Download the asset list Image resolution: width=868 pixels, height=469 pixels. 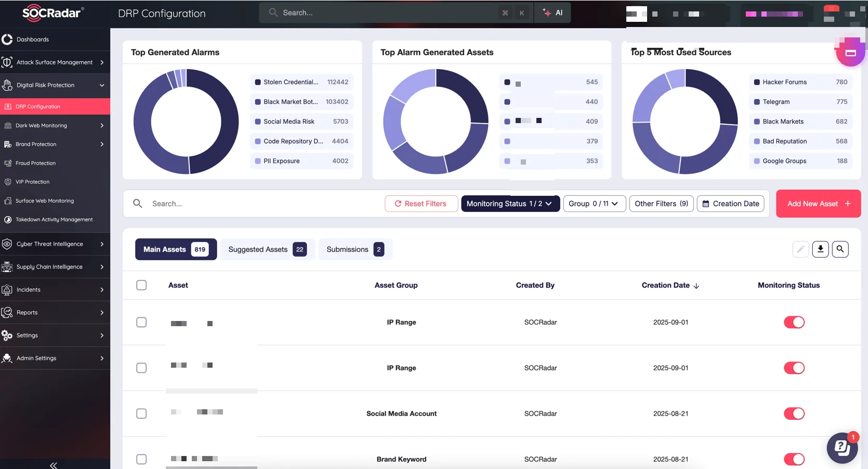821,249
